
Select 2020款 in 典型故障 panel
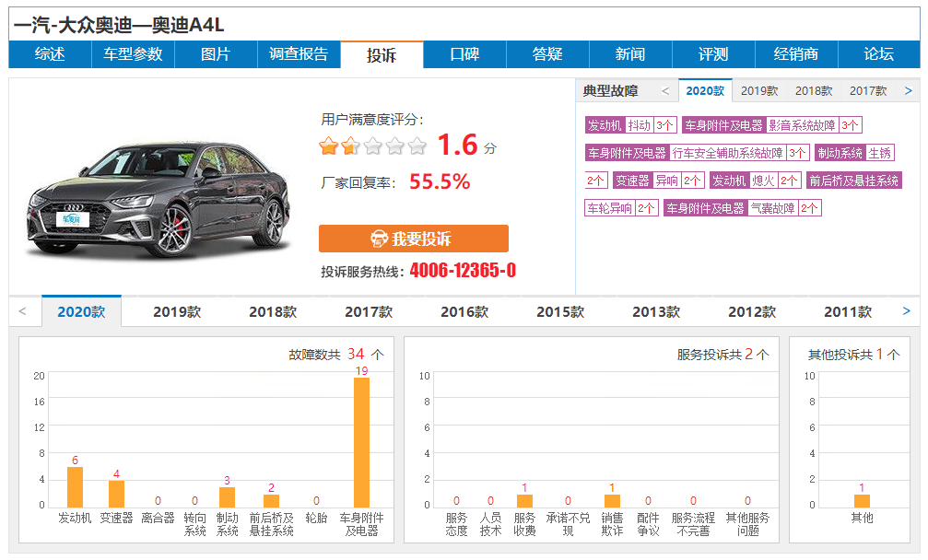click(x=705, y=91)
